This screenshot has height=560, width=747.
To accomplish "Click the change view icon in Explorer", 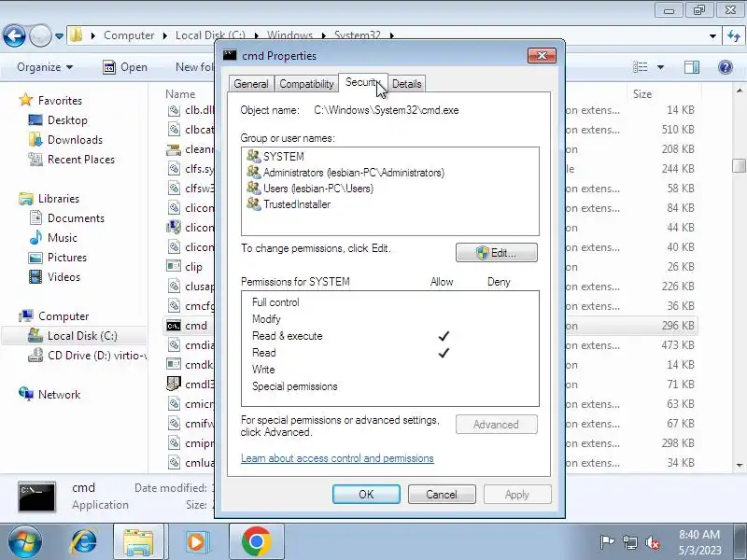I will pos(640,67).
